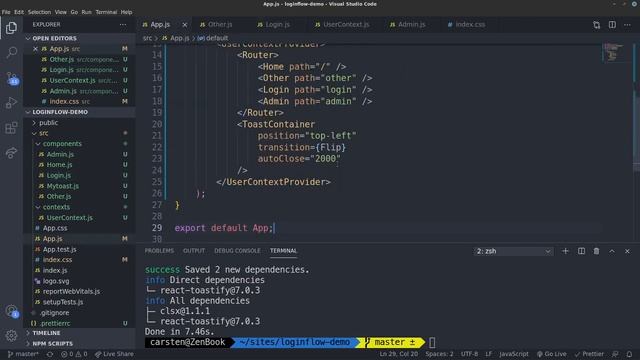Open changes compare icon in editor toolbar
640x360 pixels.
tap(596, 25)
